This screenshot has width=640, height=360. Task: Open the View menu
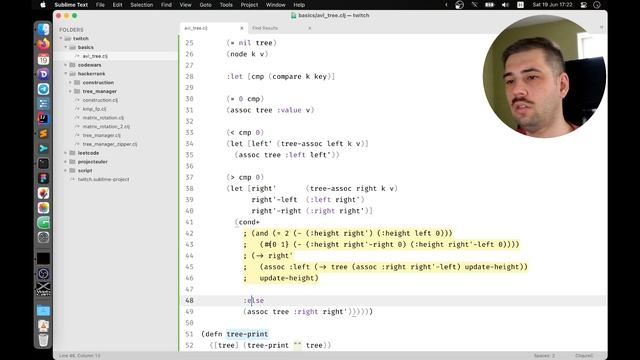(x=185, y=5)
